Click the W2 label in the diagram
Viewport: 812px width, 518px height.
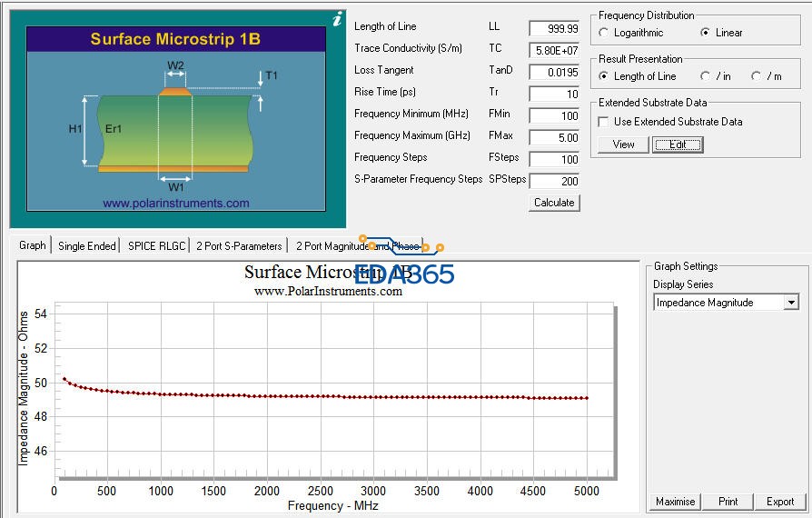click(x=175, y=65)
